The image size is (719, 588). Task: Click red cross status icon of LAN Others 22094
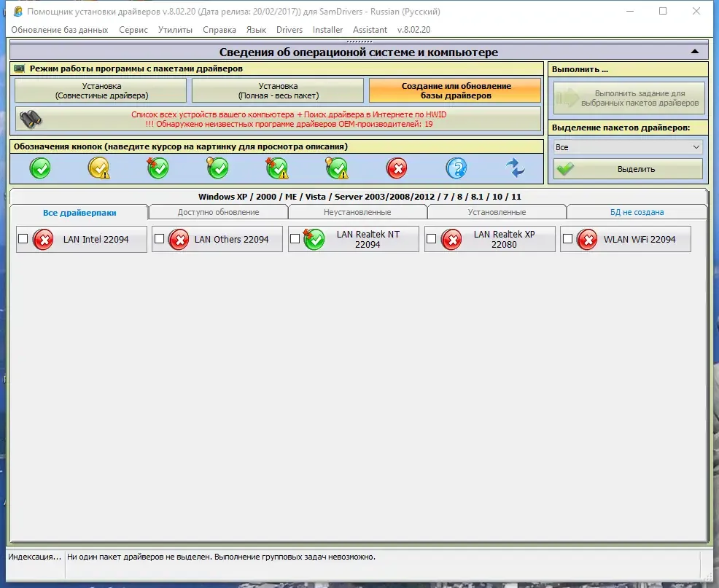click(179, 239)
